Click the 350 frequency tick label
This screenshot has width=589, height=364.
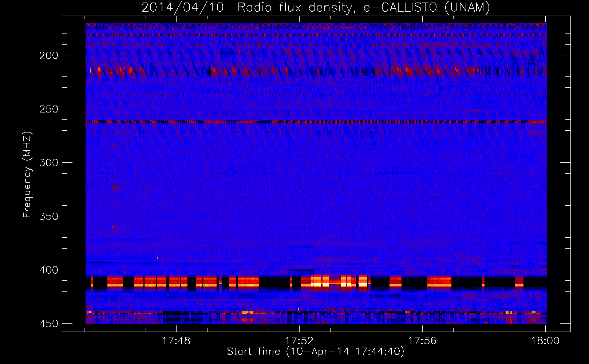tap(49, 216)
